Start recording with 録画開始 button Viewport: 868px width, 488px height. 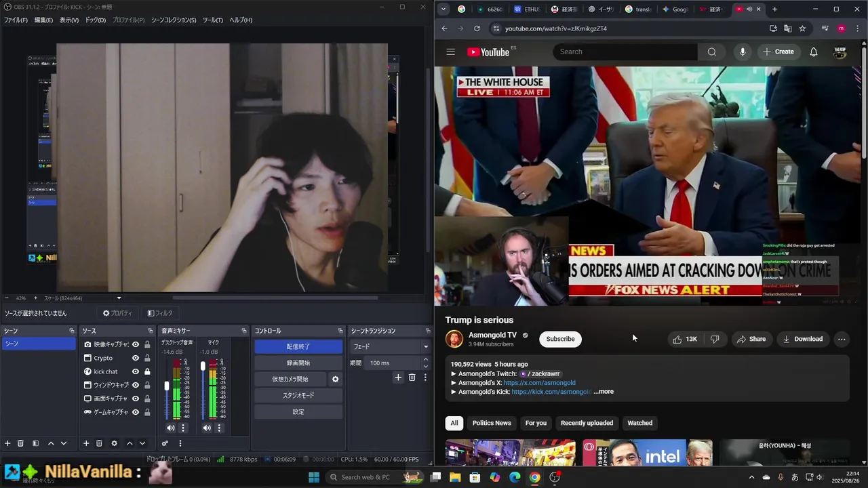pos(298,363)
